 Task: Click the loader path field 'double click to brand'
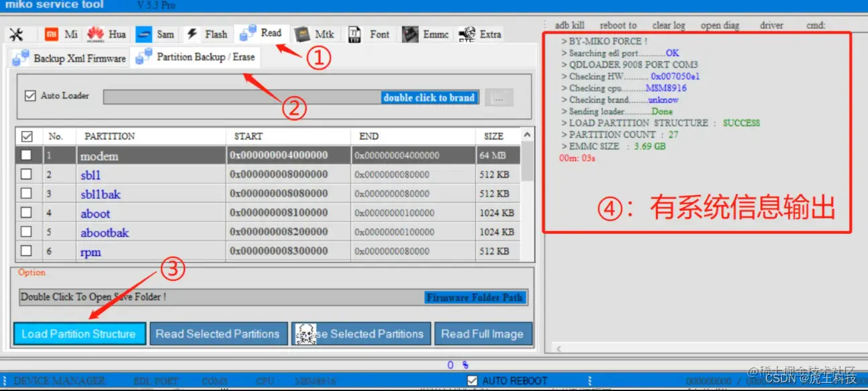pyautogui.click(x=291, y=97)
